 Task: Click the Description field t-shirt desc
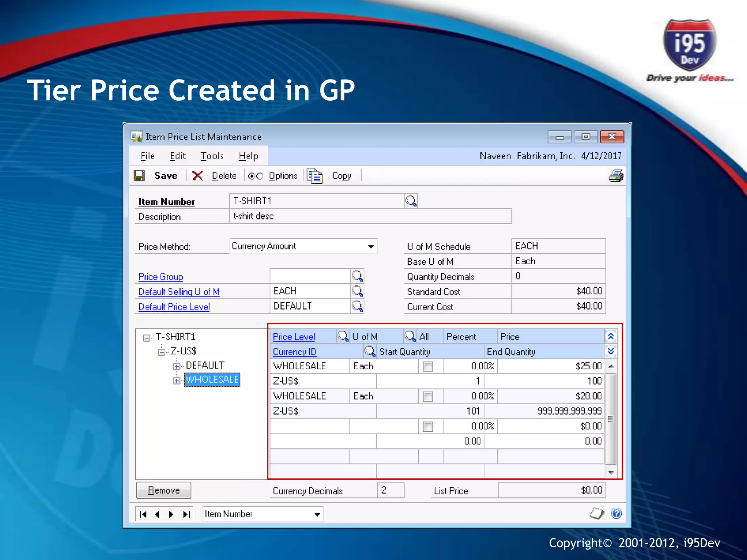[x=371, y=216]
